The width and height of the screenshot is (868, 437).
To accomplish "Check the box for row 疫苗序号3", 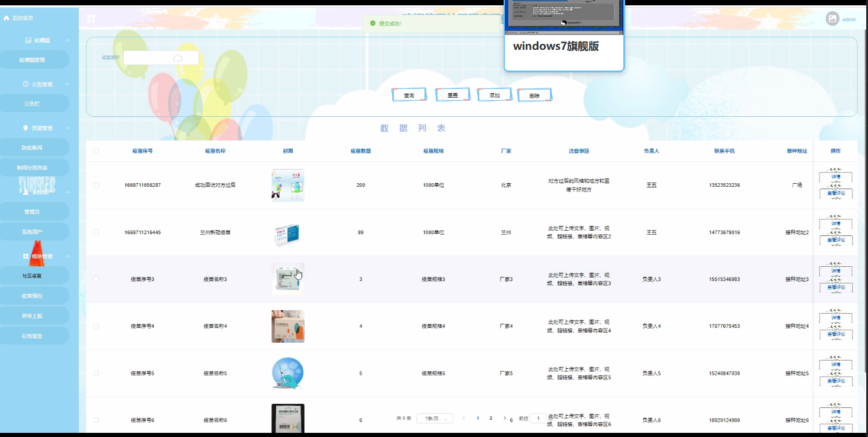I will click(x=96, y=279).
